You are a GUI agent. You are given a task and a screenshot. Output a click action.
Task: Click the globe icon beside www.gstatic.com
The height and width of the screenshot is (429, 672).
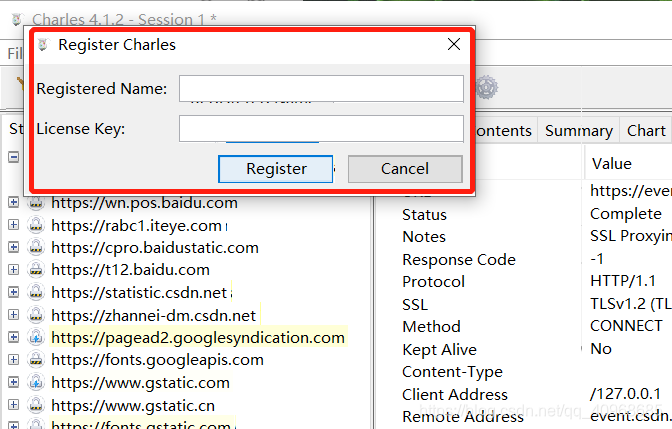(x=36, y=382)
